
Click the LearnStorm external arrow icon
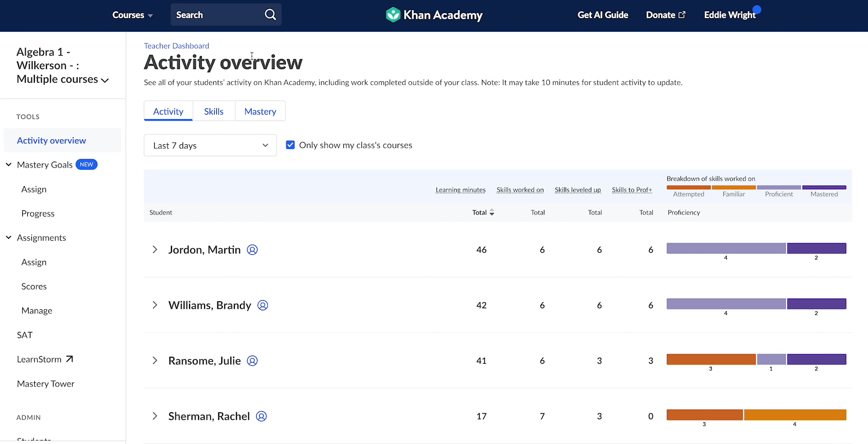(x=70, y=359)
